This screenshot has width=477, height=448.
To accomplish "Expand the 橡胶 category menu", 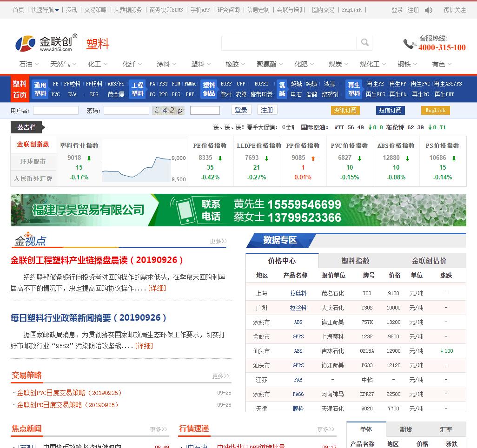I will pos(235,64).
